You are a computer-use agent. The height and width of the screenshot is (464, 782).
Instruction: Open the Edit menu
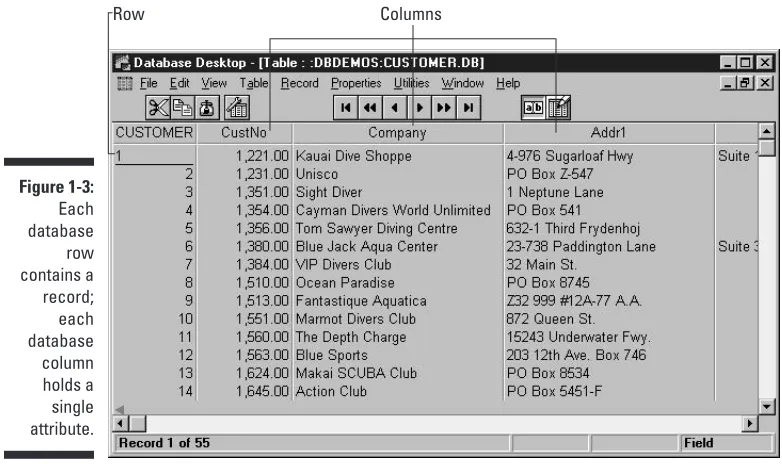tap(180, 83)
